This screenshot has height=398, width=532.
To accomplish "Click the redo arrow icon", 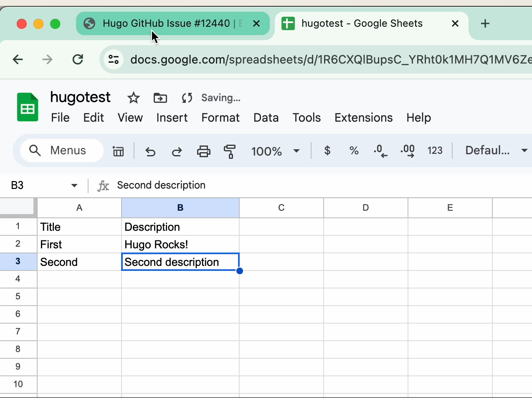I will click(x=177, y=151).
